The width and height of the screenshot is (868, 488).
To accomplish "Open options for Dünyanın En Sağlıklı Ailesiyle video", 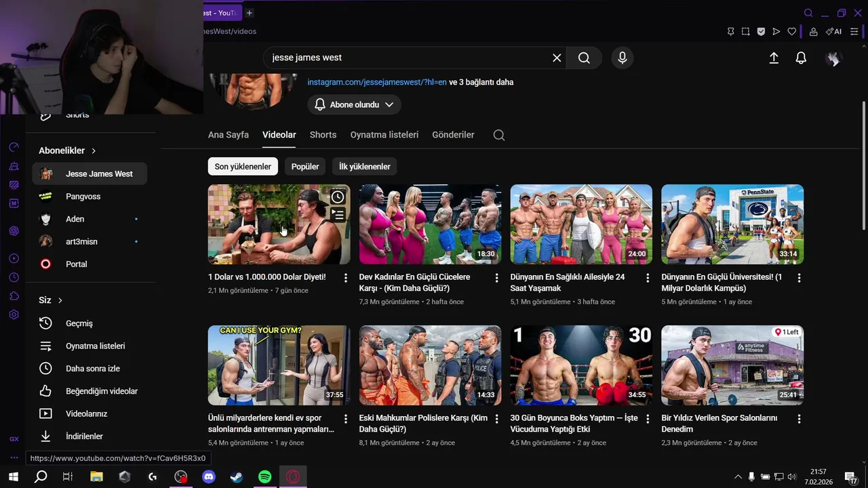I will (648, 278).
